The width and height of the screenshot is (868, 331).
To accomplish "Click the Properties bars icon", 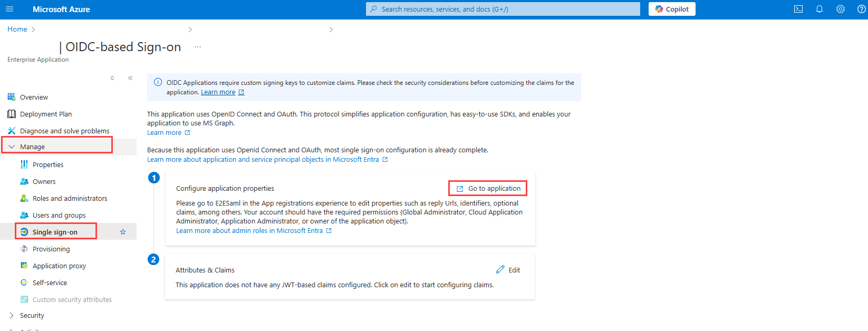I will 24,164.
